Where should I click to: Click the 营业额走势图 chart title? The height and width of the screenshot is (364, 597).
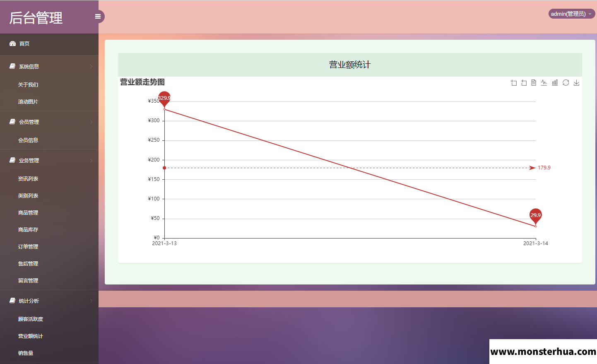tap(142, 82)
